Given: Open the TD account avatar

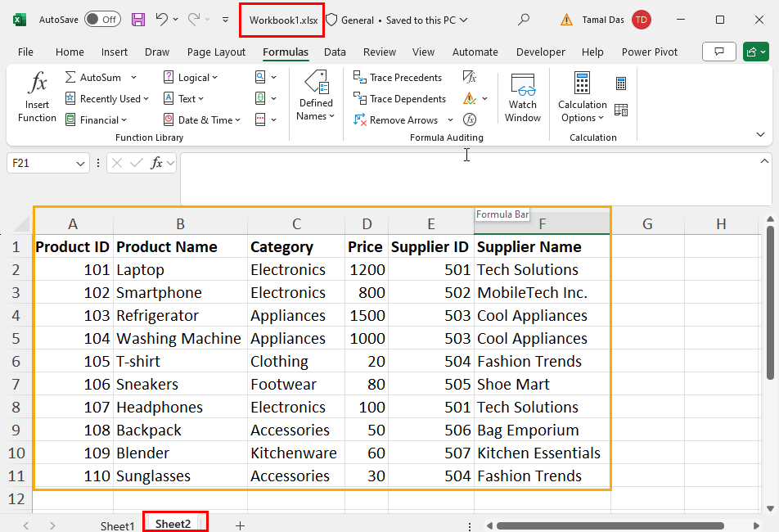Looking at the screenshot, I should point(642,20).
